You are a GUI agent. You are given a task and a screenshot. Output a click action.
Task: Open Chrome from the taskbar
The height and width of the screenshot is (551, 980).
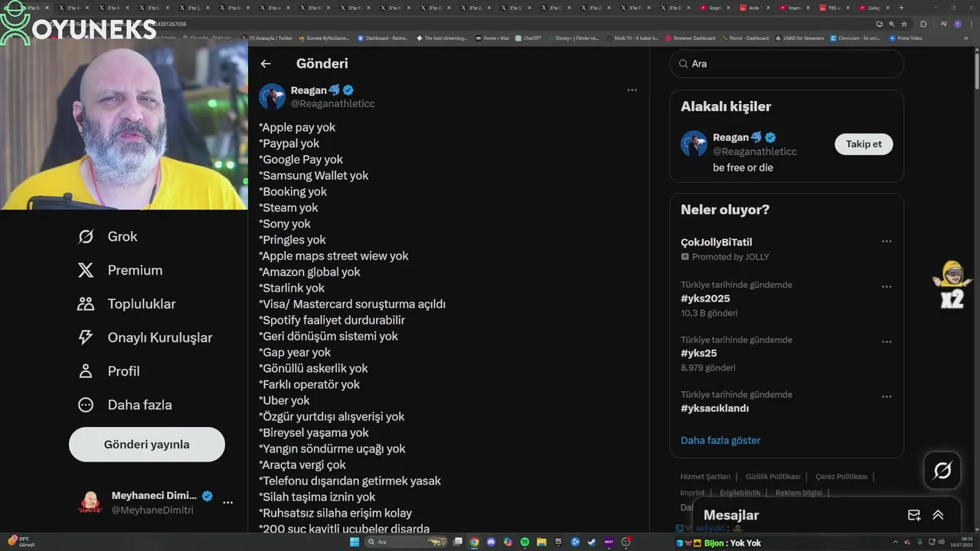(473, 542)
